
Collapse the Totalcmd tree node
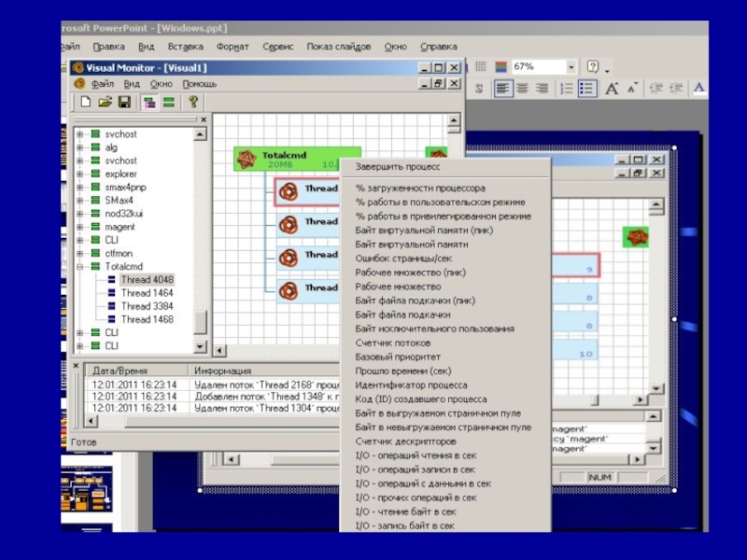click(x=80, y=267)
